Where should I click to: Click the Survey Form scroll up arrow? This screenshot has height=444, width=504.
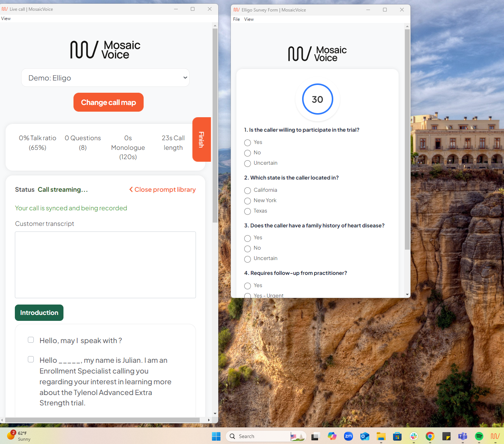tap(407, 26)
